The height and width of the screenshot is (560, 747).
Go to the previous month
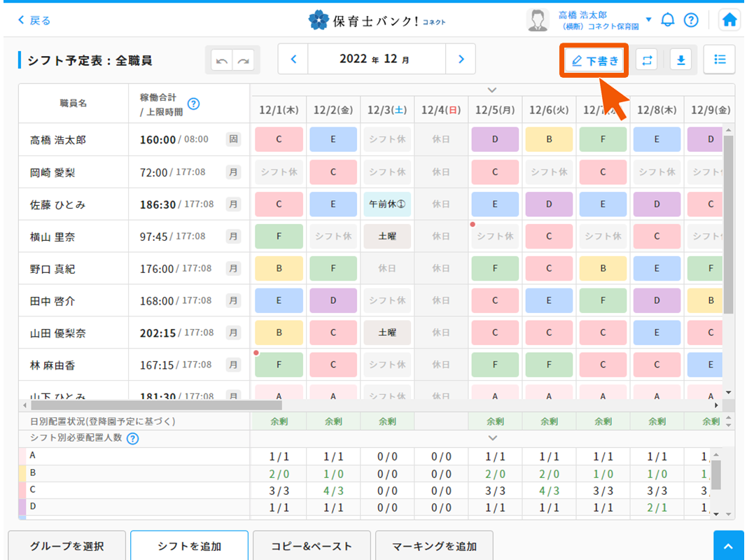click(x=293, y=59)
